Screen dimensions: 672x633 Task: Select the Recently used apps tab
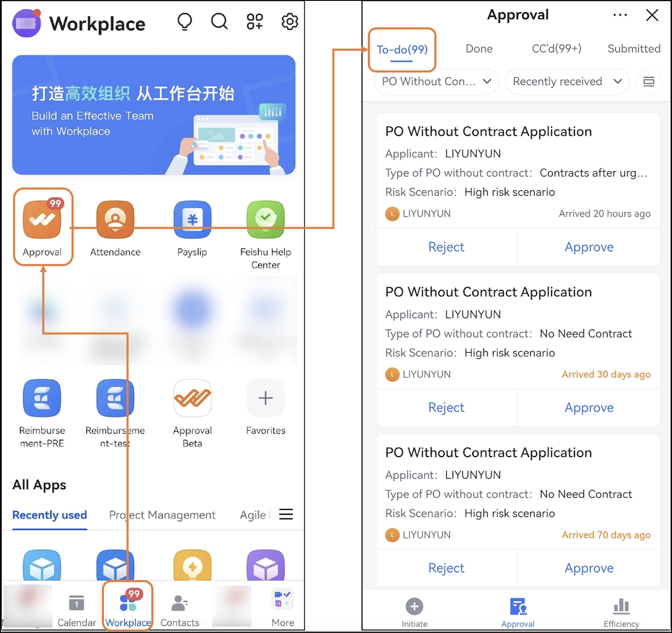point(50,515)
